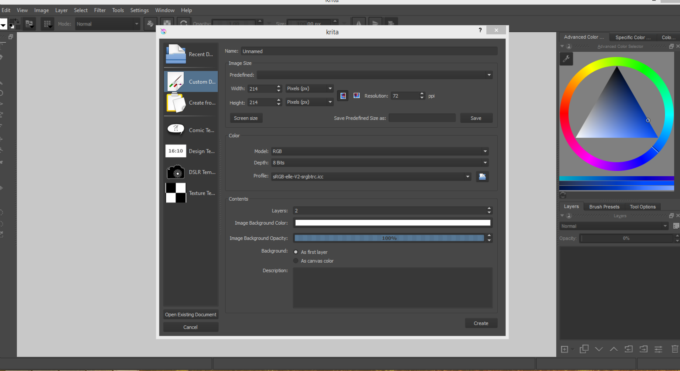Screen dimensions: 680x371
Task: Switch to the Brush Presets tab
Action: (x=604, y=207)
